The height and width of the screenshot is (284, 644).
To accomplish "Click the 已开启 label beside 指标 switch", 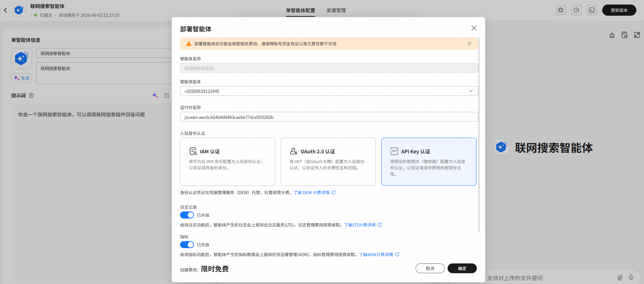I will 203,245.
